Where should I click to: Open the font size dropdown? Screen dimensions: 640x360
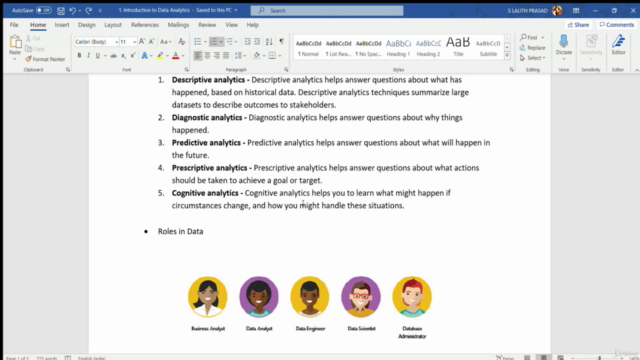coord(134,42)
